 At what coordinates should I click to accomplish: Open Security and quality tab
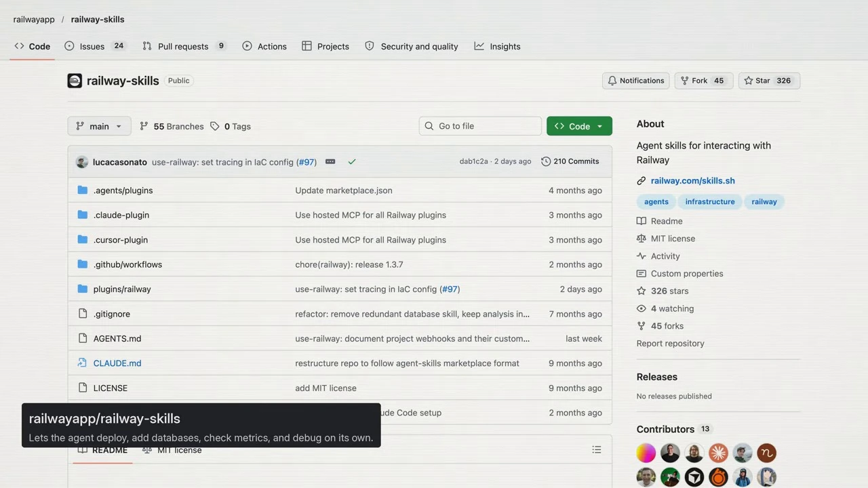(x=412, y=46)
